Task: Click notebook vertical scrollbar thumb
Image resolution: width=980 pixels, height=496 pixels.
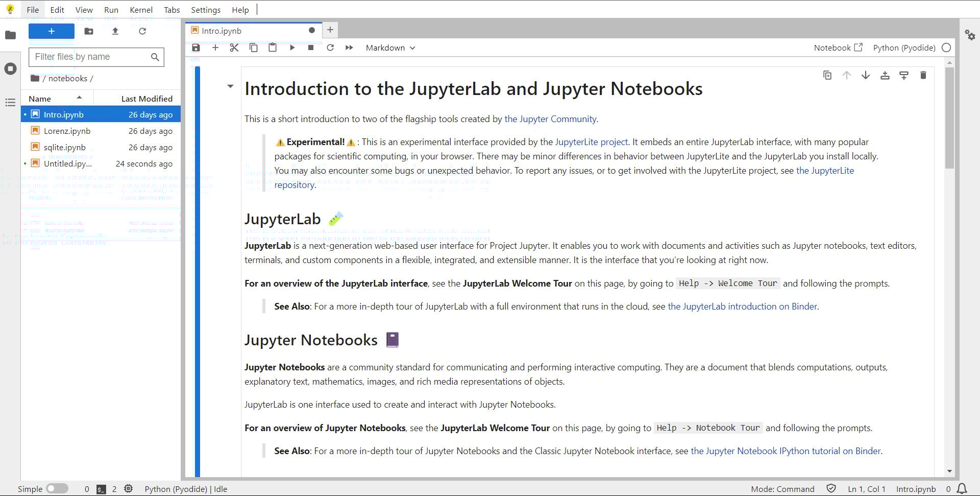Action: (x=949, y=118)
